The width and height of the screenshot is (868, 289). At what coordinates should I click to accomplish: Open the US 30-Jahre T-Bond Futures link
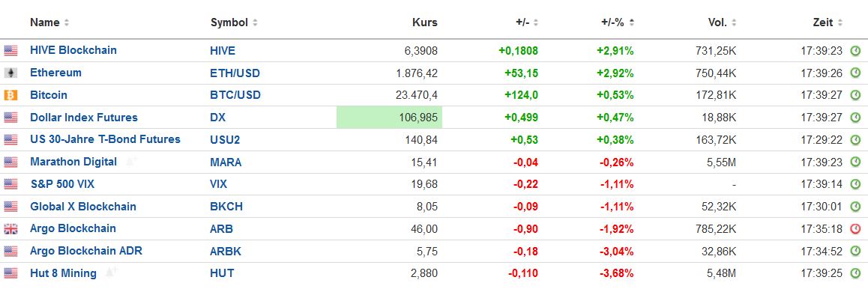[x=105, y=139]
